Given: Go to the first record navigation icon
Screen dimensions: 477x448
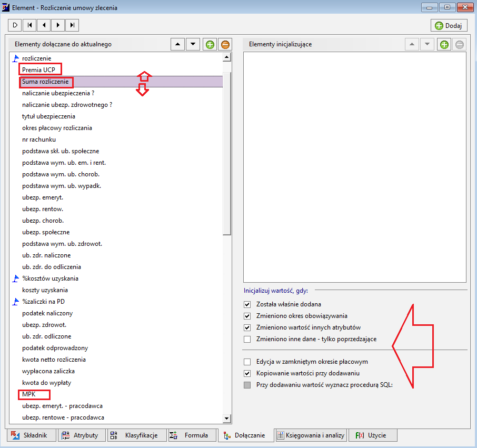Looking at the screenshot, I should tap(29, 25).
